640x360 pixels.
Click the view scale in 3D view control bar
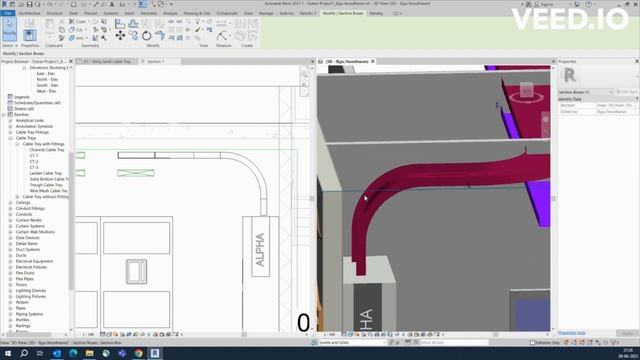pos(329,334)
